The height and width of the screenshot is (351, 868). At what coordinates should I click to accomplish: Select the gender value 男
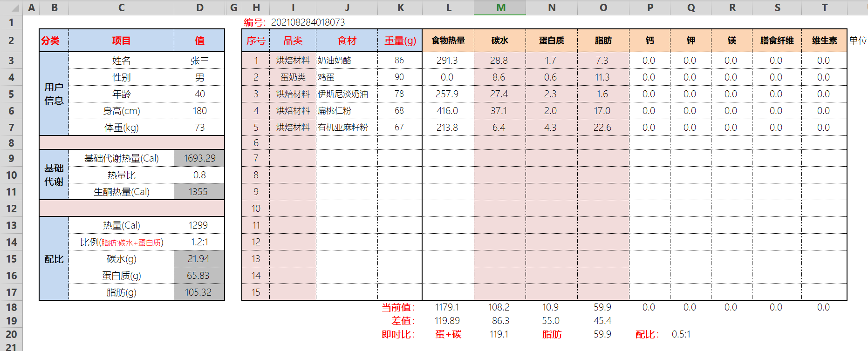click(199, 77)
